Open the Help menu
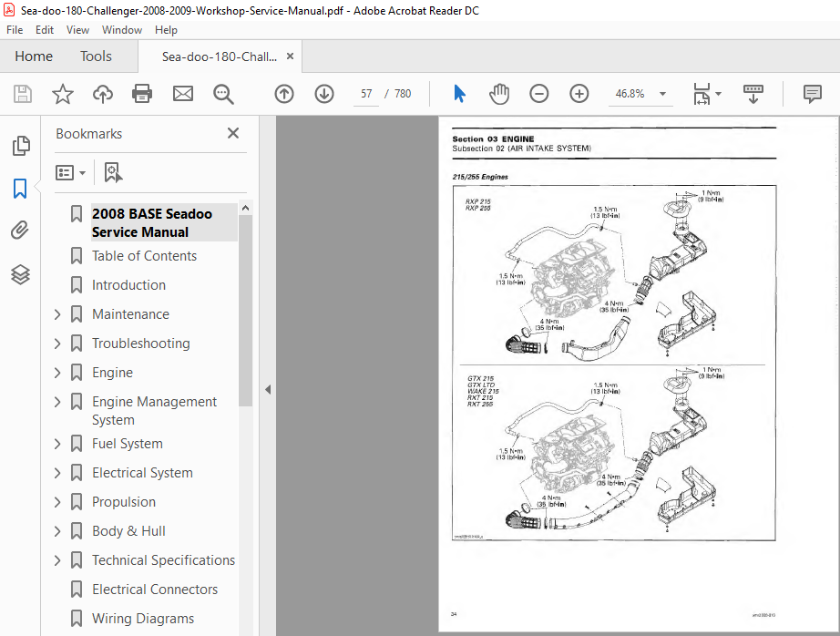 [166, 30]
